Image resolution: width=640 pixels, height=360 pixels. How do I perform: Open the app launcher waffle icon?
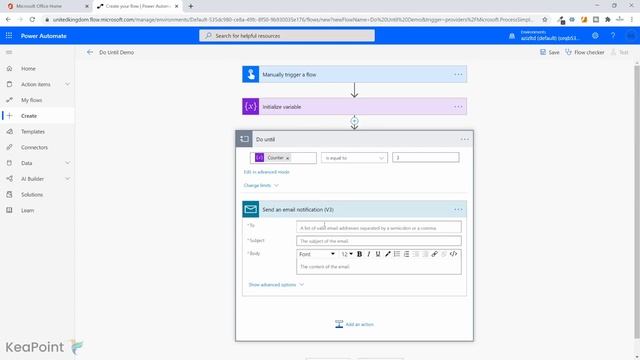(9, 36)
